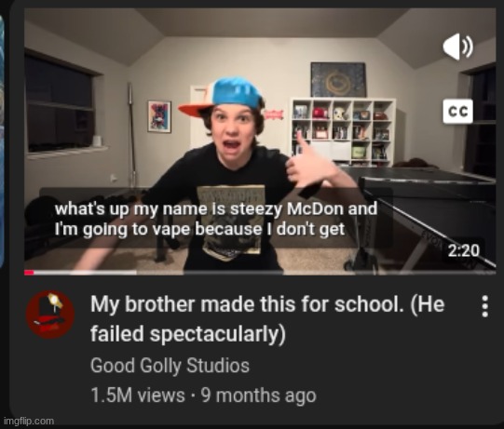
Task: Click the caption text about steezy McDon
Action: (x=216, y=219)
